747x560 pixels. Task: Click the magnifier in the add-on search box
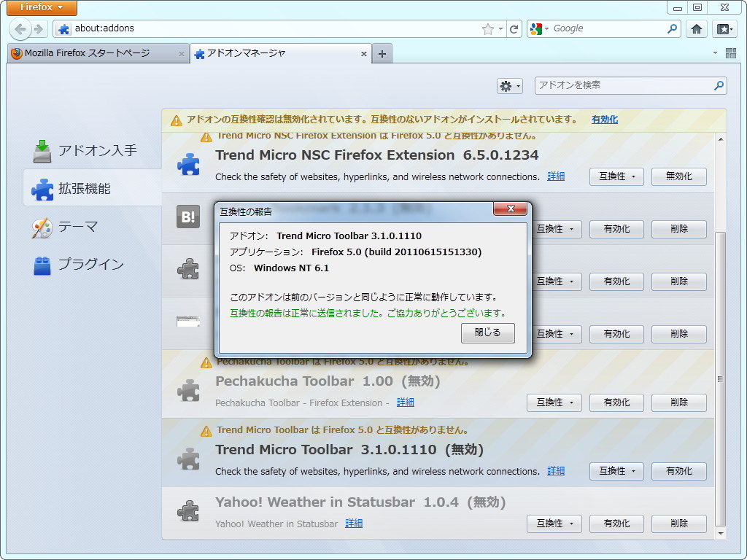[719, 86]
